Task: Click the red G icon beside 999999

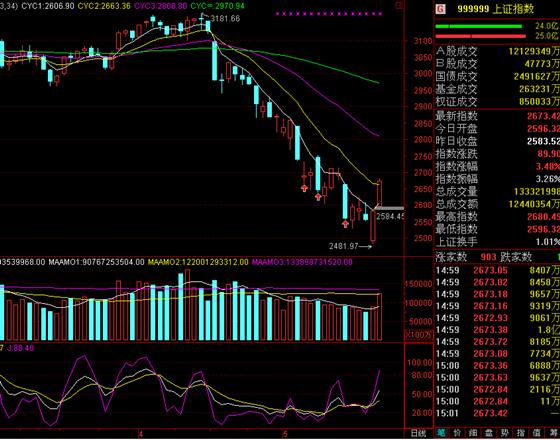Action: point(440,9)
